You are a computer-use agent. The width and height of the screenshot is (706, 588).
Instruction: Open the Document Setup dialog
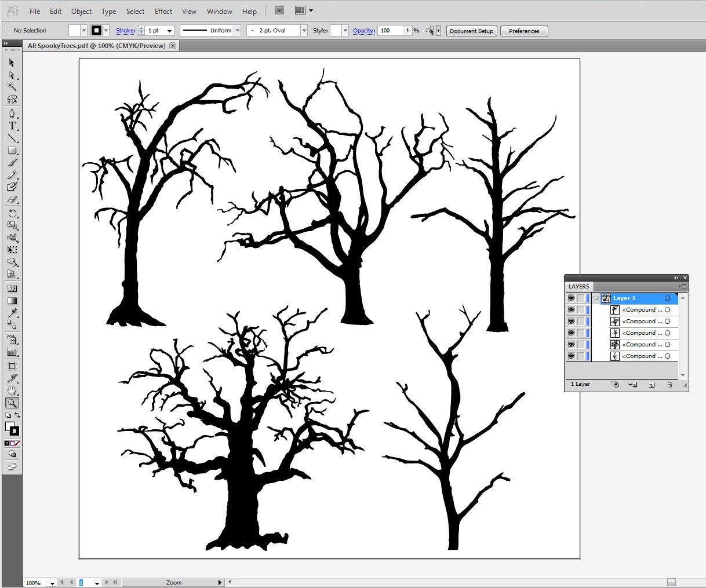pos(471,31)
